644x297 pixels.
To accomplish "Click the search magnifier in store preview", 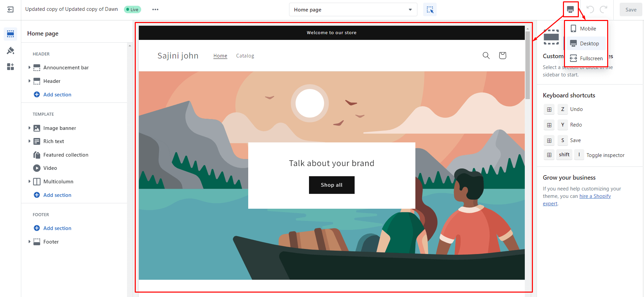I will pyautogui.click(x=486, y=55).
